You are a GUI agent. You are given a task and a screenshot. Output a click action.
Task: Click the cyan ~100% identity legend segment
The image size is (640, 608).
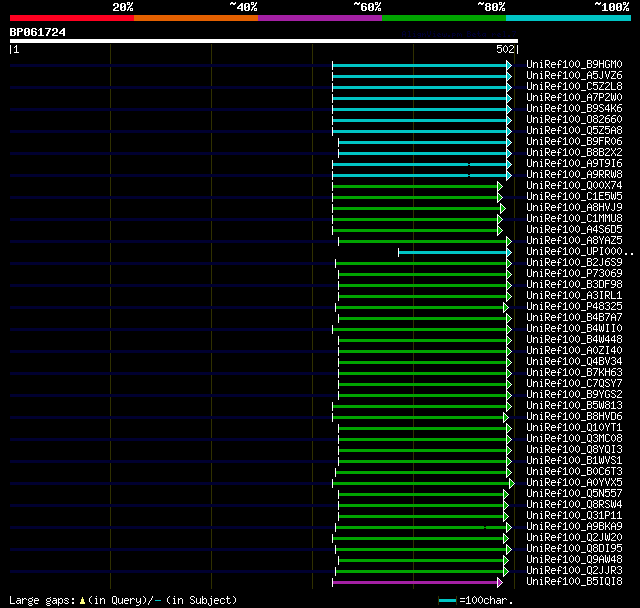tap(568, 18)
